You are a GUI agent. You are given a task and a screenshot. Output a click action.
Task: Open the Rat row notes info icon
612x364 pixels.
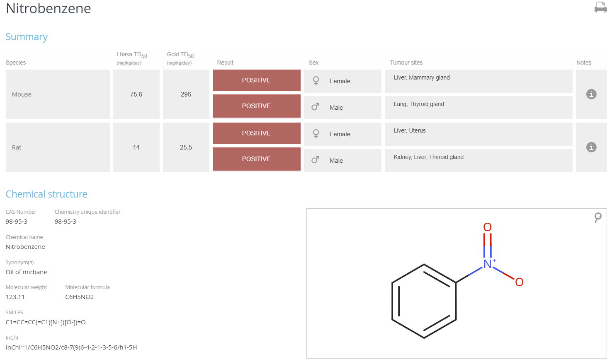click(591, 147)
